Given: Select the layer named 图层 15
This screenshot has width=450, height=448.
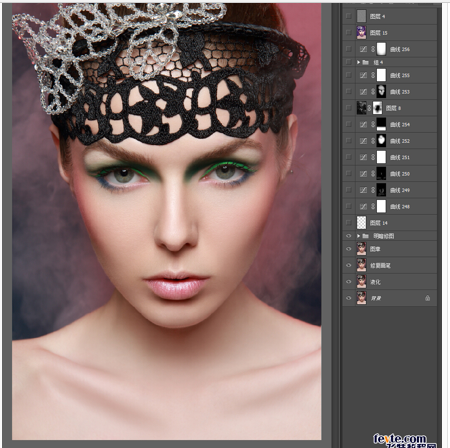Looking at the screenshot, I should 390,33.
